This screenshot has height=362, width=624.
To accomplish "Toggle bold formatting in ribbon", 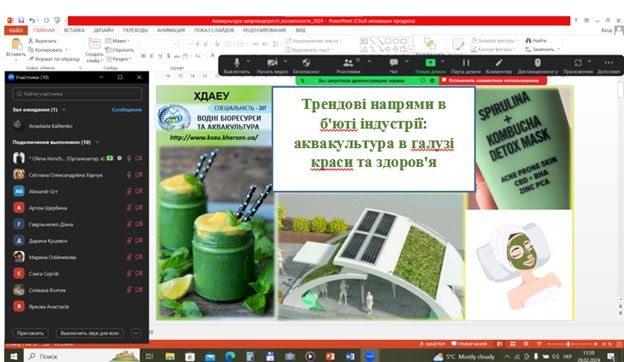I will [x=143, y=56].
